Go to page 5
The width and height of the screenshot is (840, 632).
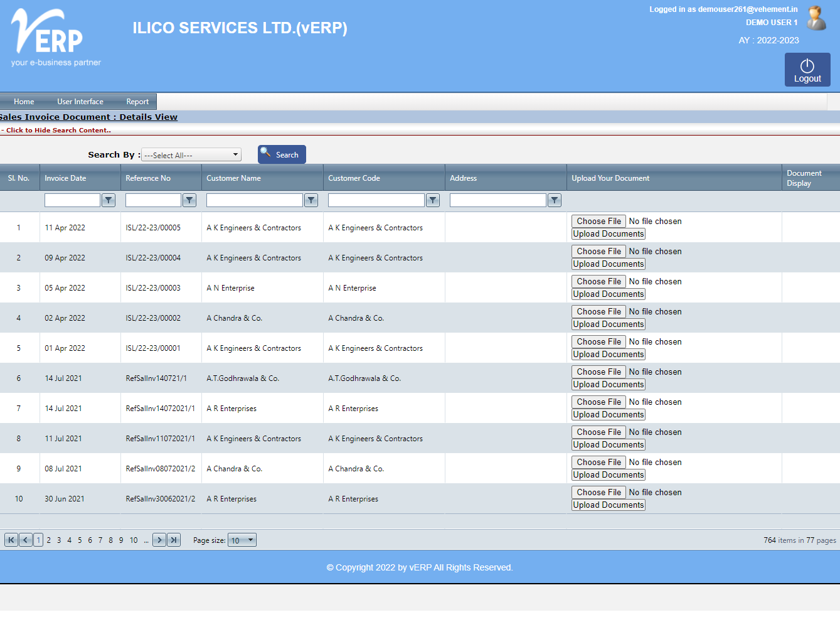80,540
